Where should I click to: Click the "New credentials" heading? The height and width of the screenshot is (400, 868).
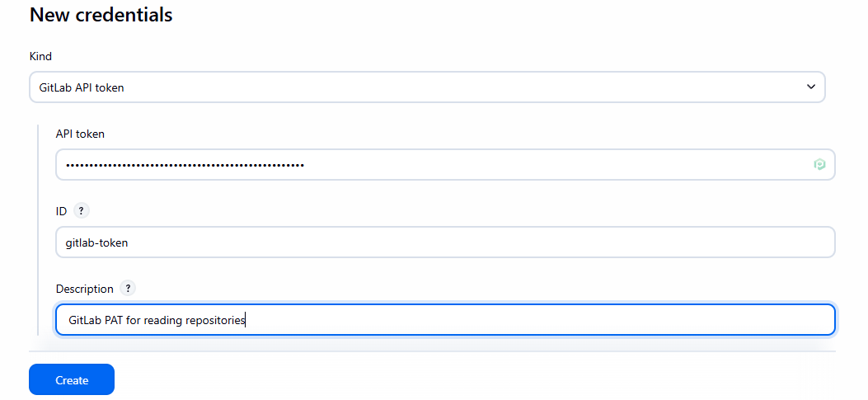(x=101, y=15)
